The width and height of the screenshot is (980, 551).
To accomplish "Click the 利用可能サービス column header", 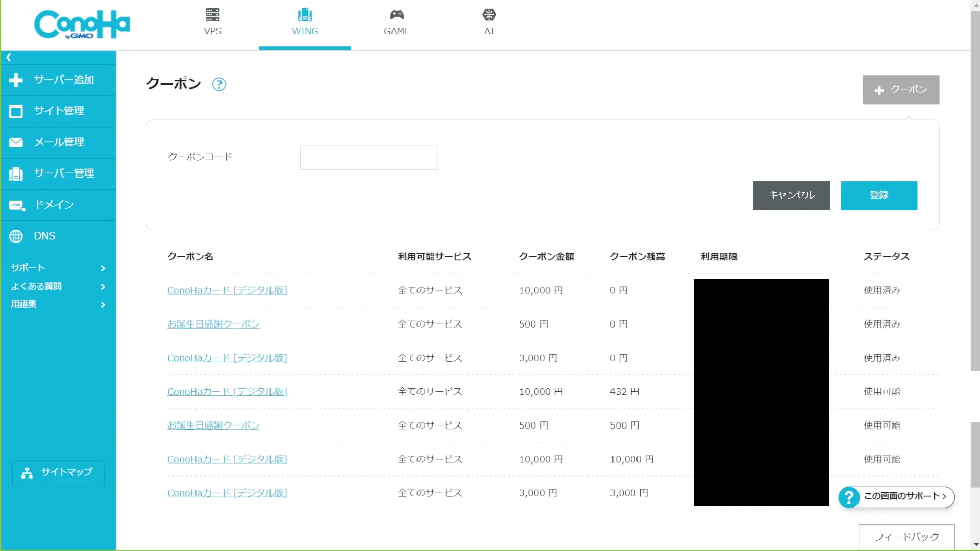I will 434,256.
